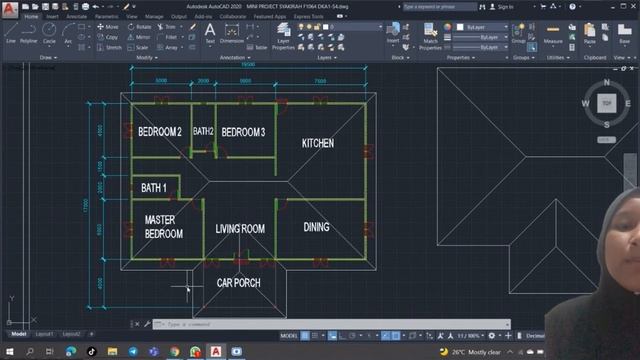Expand the Utilities panel
The width and height of the screenshot is (640, 360).
click(558, 58)
